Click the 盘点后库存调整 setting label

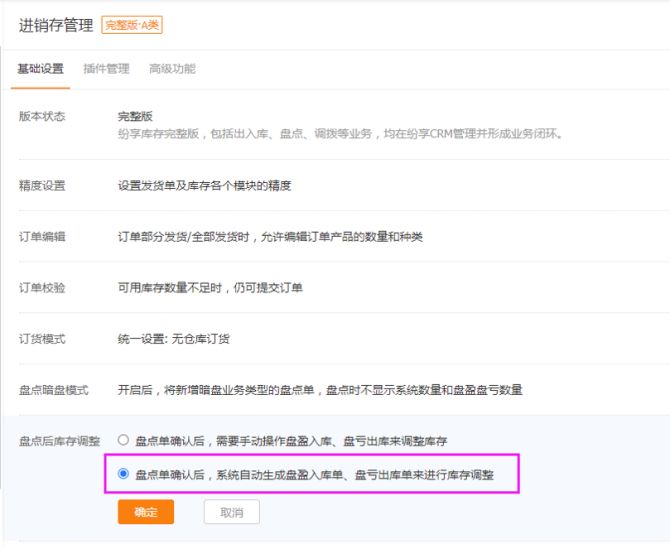60,440
